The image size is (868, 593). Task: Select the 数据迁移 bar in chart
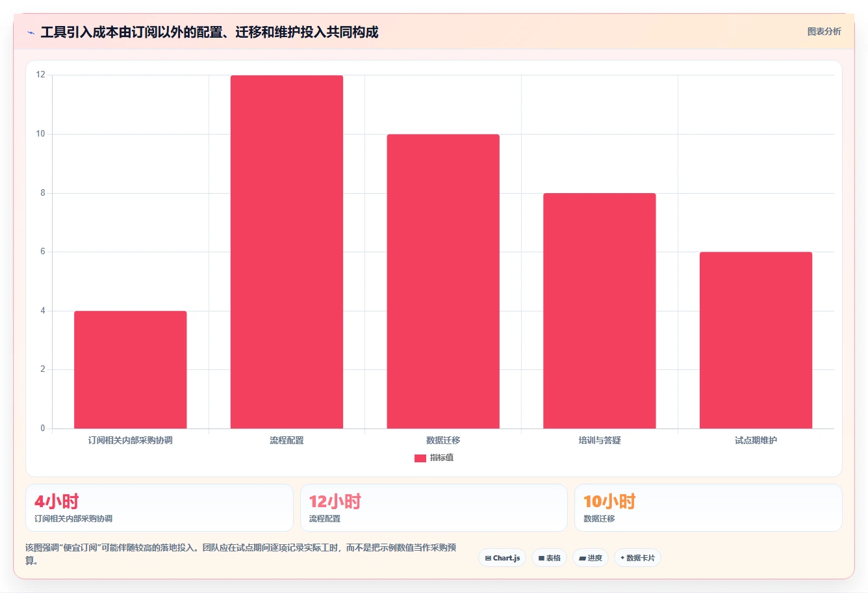443,282
